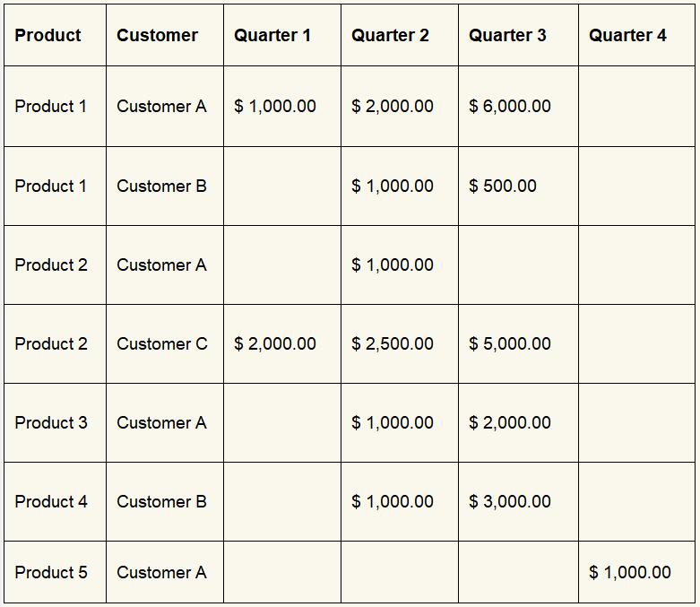This screenshot has width=700, height=607.
Task: Click Product 3's Quarter 3 $ 2,000.00 cell
Action: 510,422
